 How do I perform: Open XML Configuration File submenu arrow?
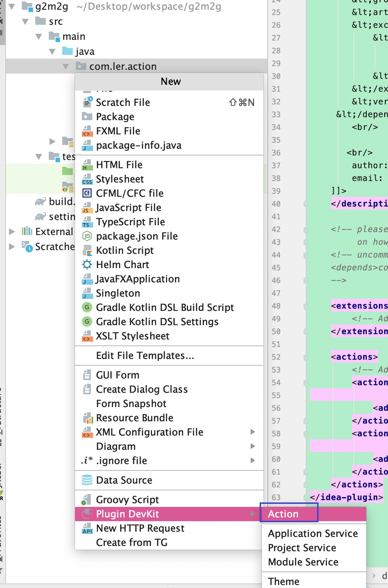[x=253, y=432]
